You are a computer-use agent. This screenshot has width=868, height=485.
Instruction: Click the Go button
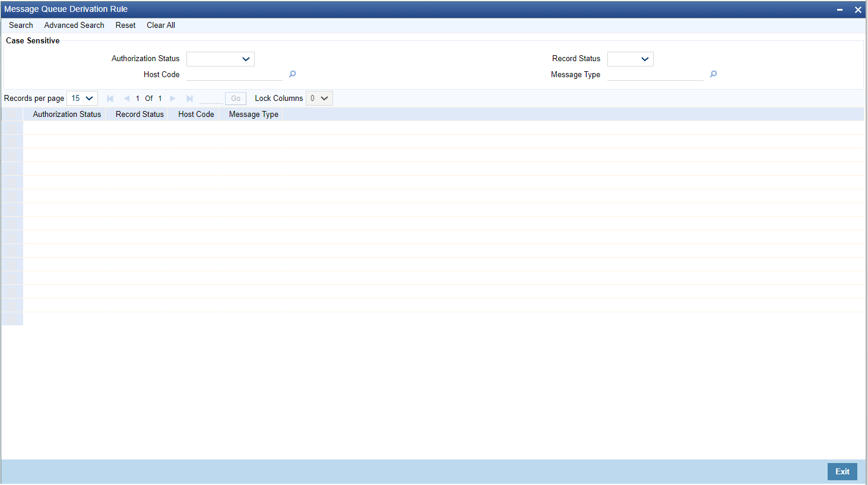click(236, 99)
